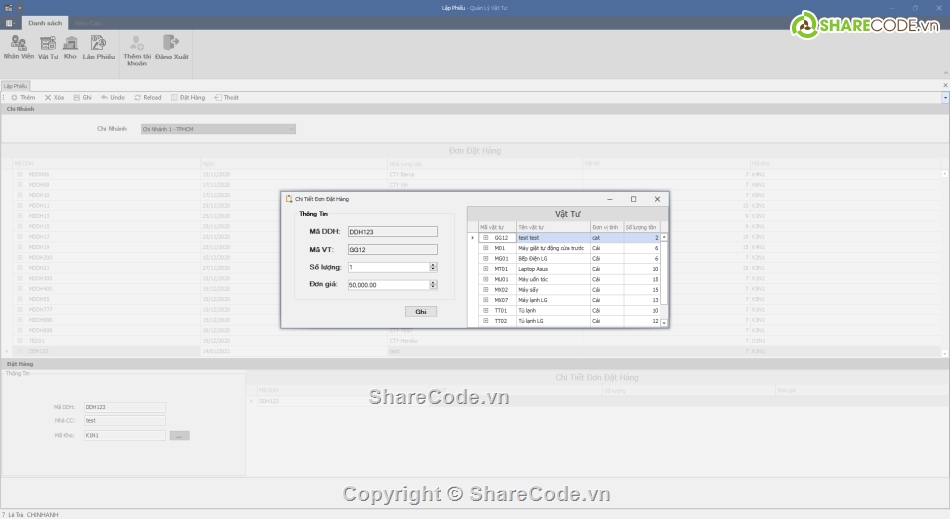Sort by the Mã vật tư column header
950x519 pixels.
(497, 227)
